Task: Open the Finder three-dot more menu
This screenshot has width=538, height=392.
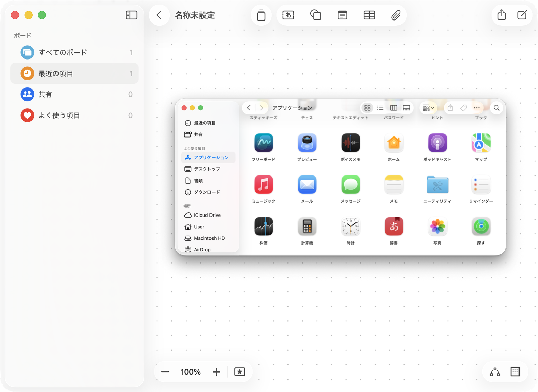Action: [x=477, y=108]
